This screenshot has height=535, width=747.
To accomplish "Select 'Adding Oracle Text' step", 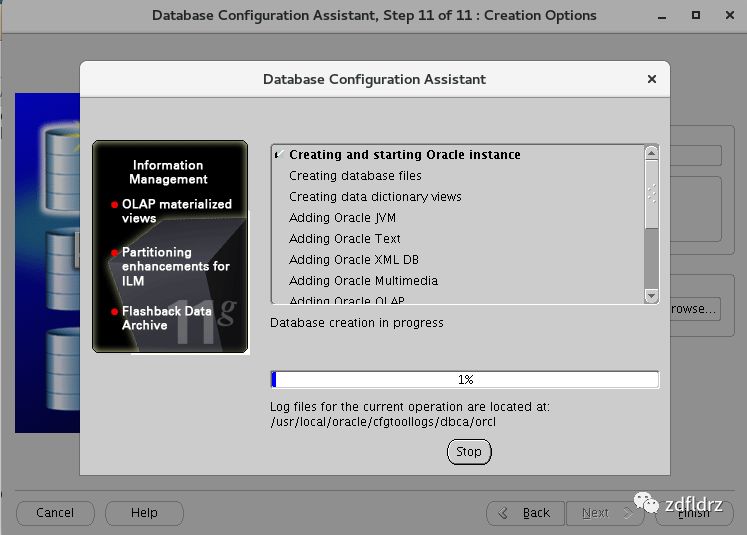I will click(345, 239).
